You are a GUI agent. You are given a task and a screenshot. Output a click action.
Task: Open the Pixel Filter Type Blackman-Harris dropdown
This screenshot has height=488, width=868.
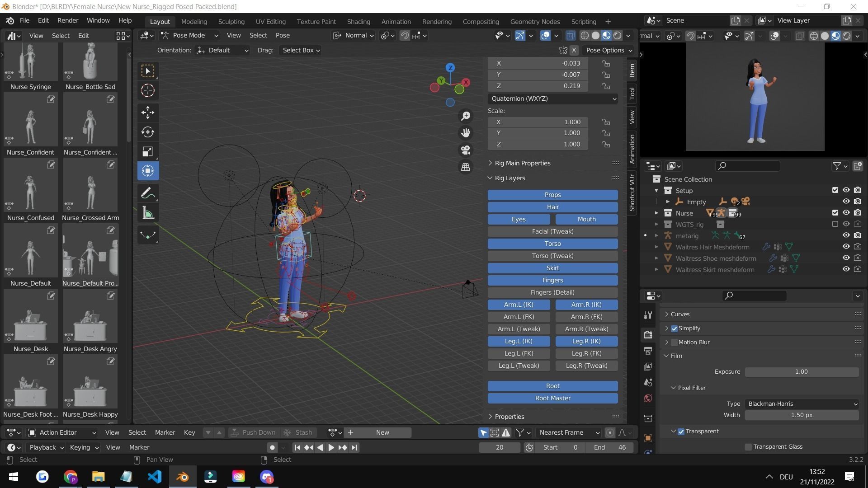(x=802, y=404)
